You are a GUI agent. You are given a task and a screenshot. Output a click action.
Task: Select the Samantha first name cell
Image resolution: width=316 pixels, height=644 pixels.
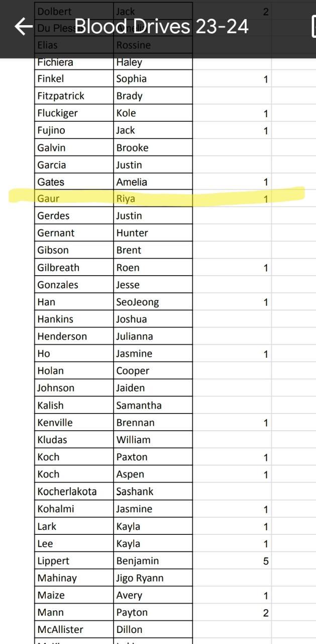(153, 406)
